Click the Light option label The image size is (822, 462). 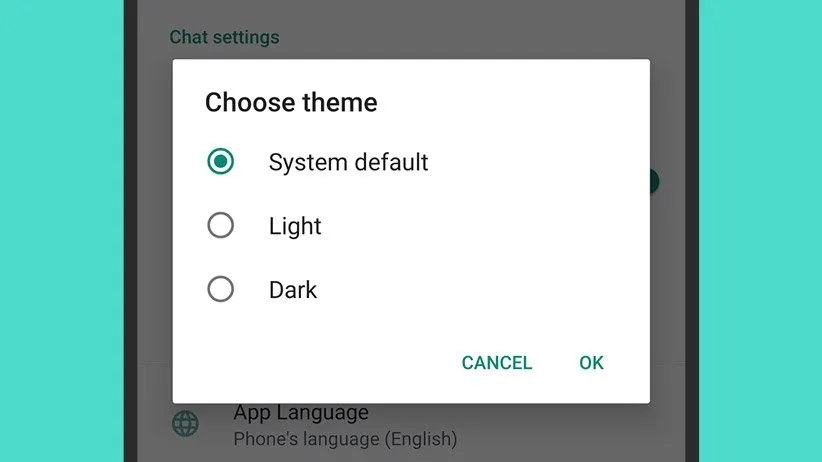tap(295, 227)
